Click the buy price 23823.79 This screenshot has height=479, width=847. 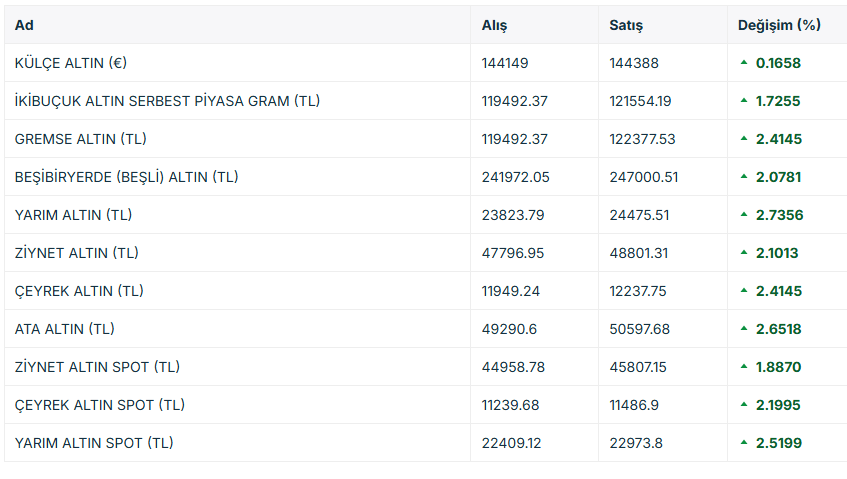click(x=513, y=215)
